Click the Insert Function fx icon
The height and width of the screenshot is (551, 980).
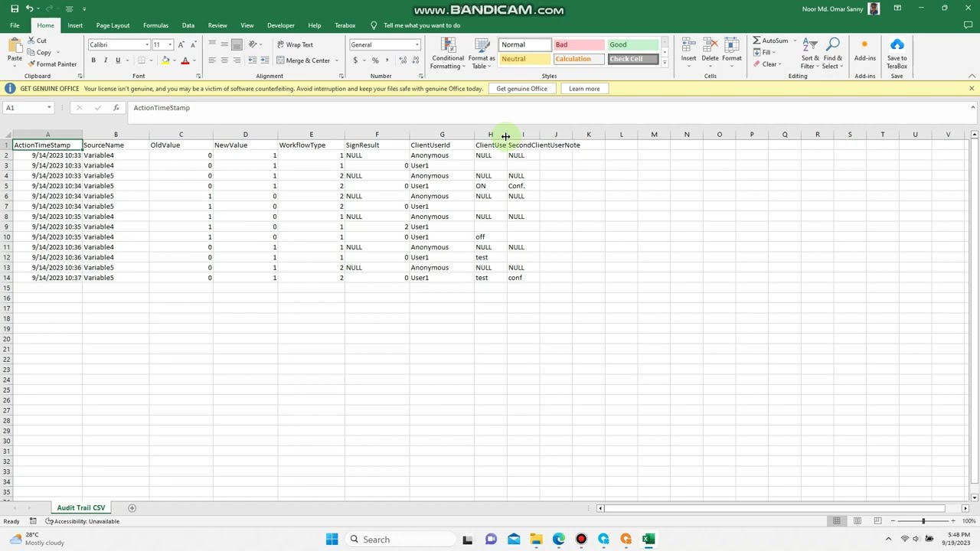116,108
